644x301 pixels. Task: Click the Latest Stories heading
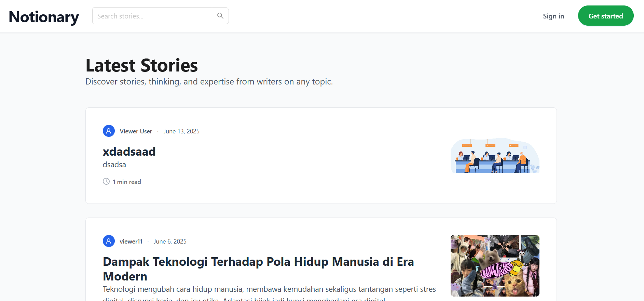point(141,65)
